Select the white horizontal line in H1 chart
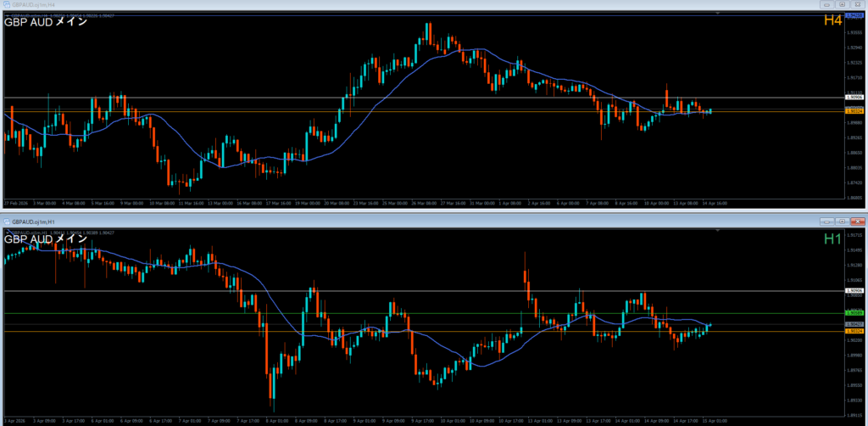This screenshot has height=426, width=868. tap(424, 291)
